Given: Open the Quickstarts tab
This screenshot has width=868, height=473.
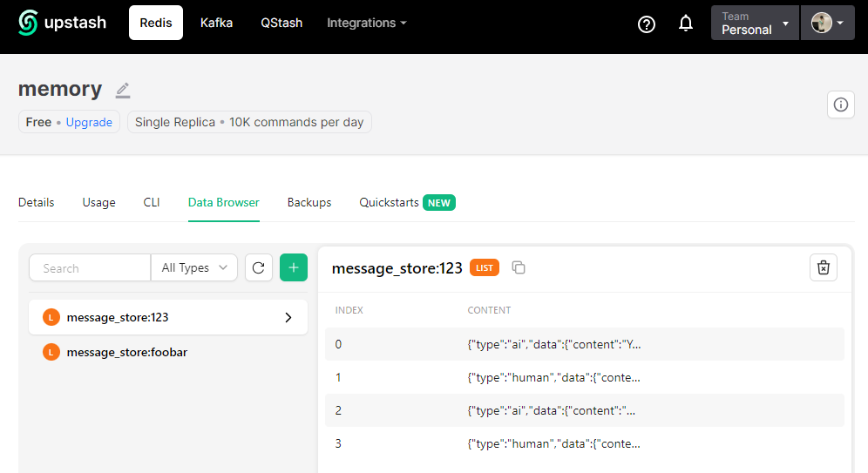Looking at the screenshot, I should pos(390,202).
